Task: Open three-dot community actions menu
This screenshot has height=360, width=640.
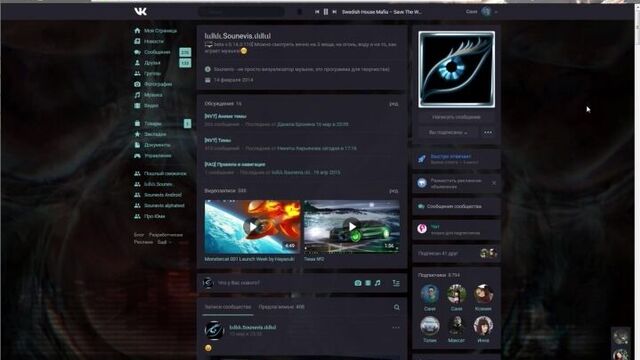Action: tap(488, 133)
